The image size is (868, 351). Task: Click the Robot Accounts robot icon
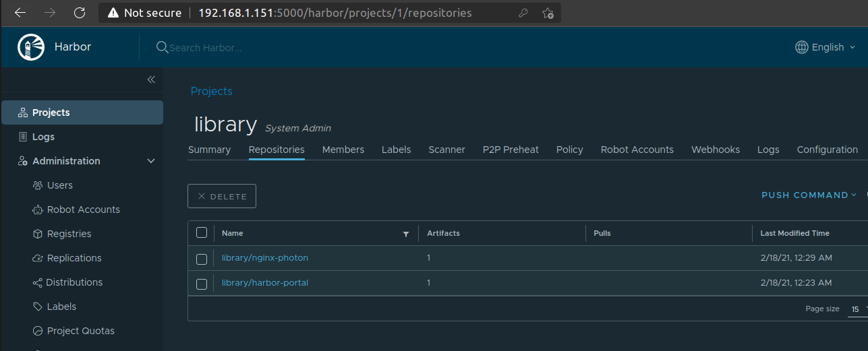pyautogui.click(x=38, y=210)
